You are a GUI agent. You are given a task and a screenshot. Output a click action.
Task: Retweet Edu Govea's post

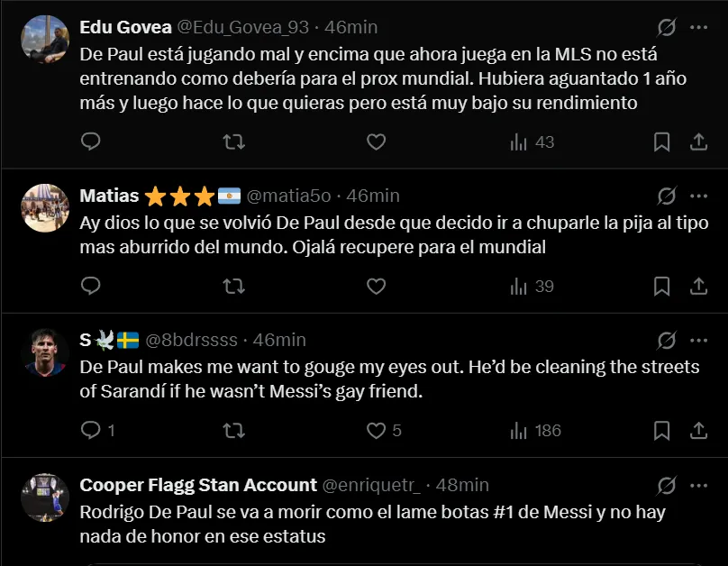(233, 141)
